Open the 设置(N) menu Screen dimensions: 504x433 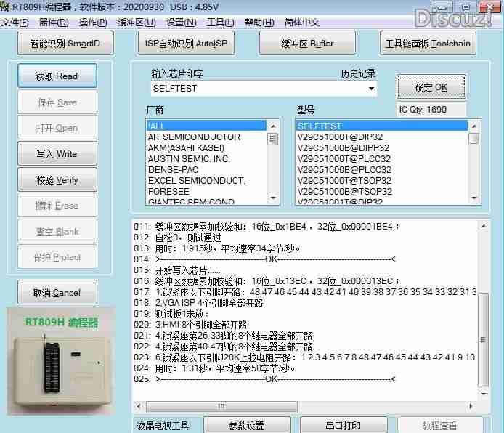point(181,23)
